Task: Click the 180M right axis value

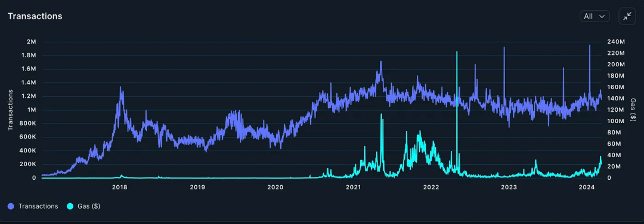Action: (615, 76)
